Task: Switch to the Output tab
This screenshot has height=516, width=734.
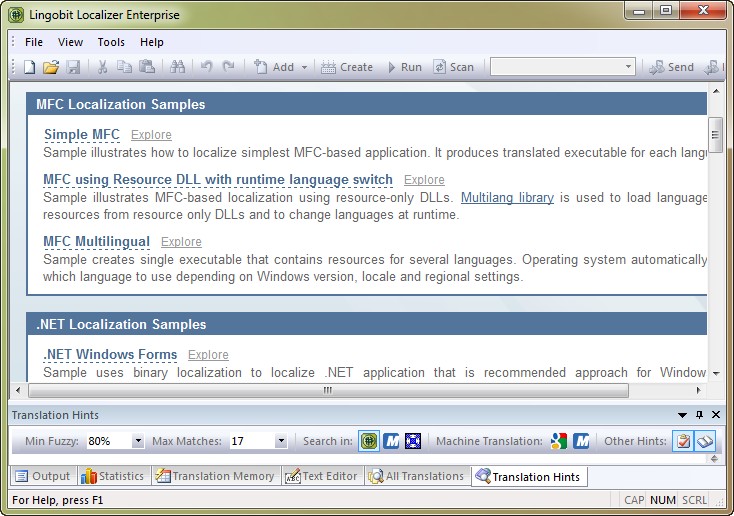Action: click(x=43, y=476)
